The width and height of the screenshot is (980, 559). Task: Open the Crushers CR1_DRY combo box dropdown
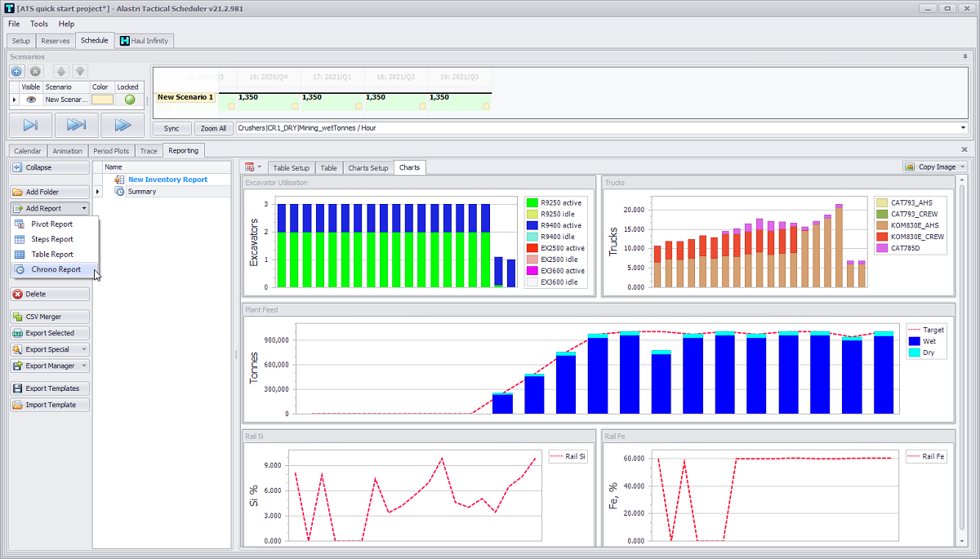(x=963, y=128)
